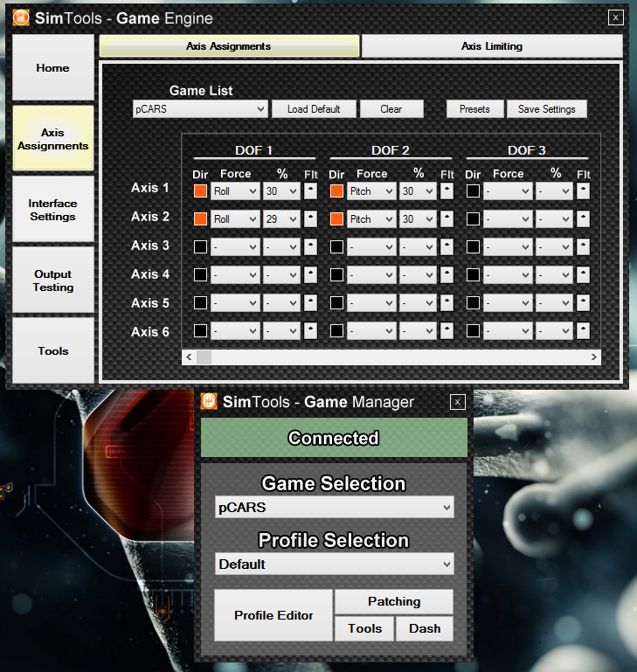Open Axis 1 DOF 1 Roll force dropdown
637x672 pixels.
point(235,191)
